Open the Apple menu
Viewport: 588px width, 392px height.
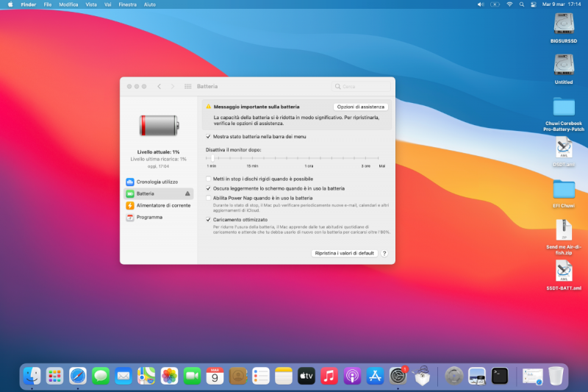point(9,4)
